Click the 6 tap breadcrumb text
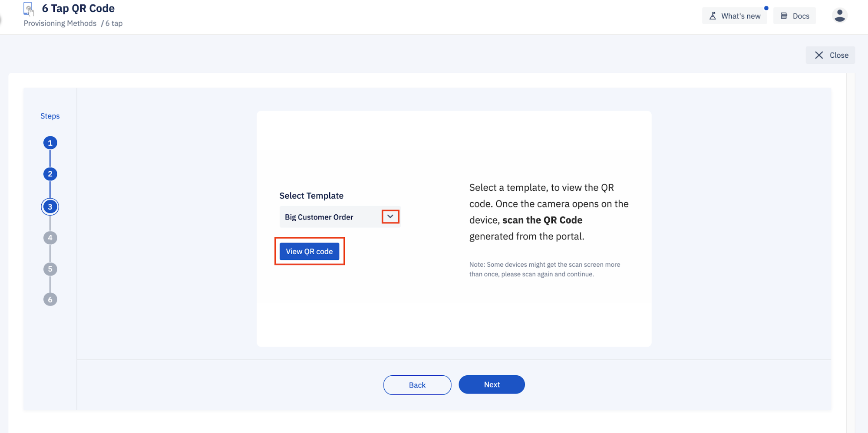Viewport: 868px width, 433px height. click(114, 23)
